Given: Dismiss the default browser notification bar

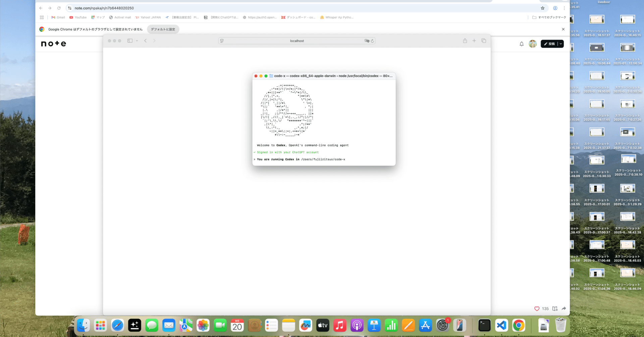Looking at the screenshot, I should [563, 29].
